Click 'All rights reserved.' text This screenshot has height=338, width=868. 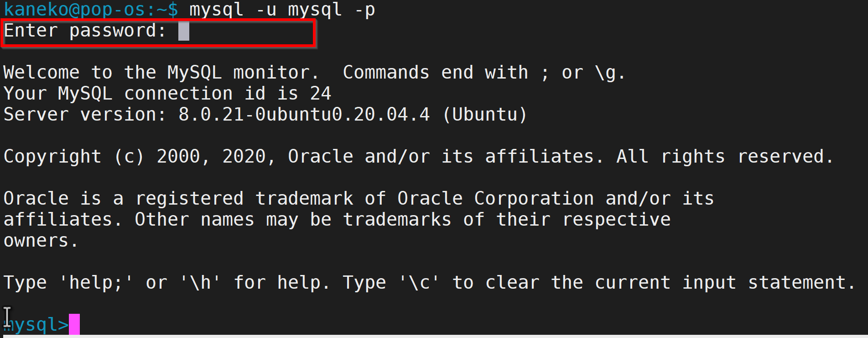pos(725,157)
